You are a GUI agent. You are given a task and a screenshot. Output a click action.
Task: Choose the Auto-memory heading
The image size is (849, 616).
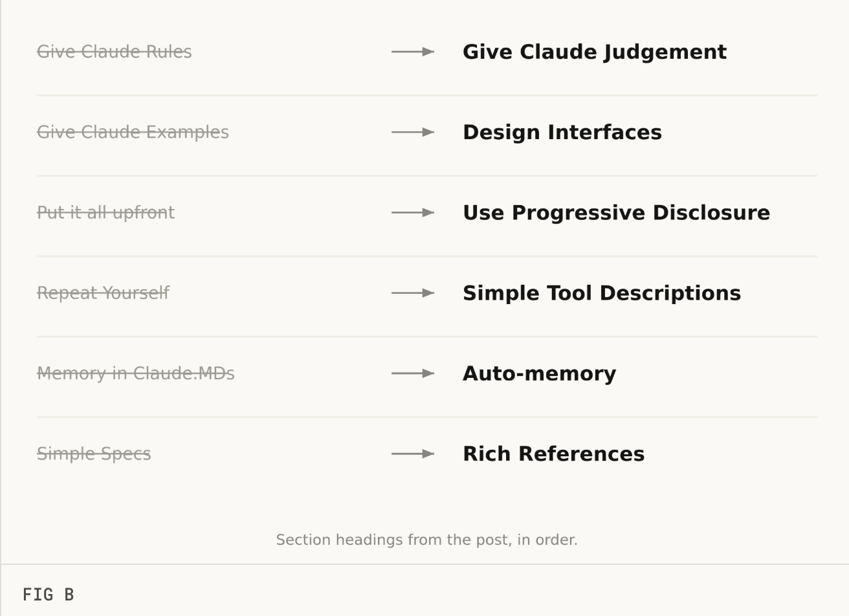pos(540,374)
